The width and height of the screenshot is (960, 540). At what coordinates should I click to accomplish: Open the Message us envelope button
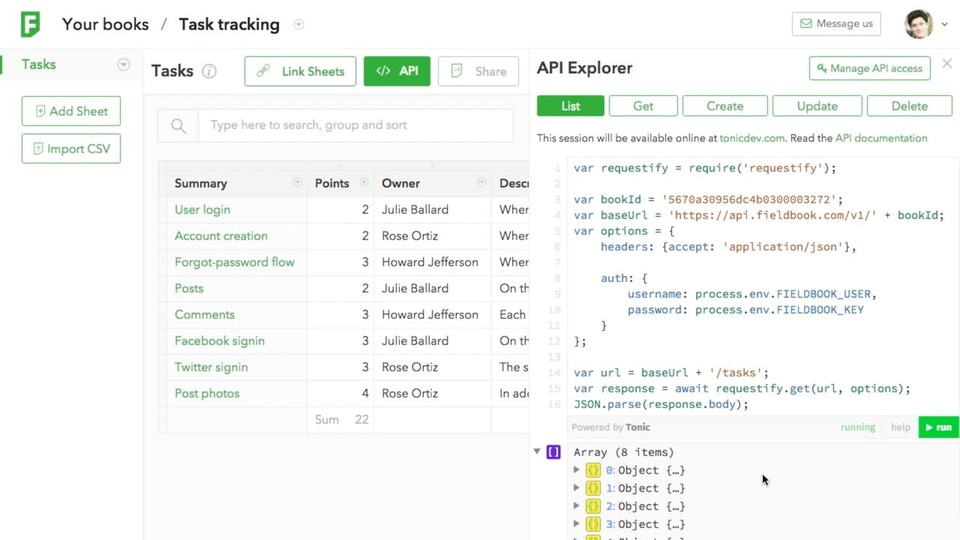[836, 24]
